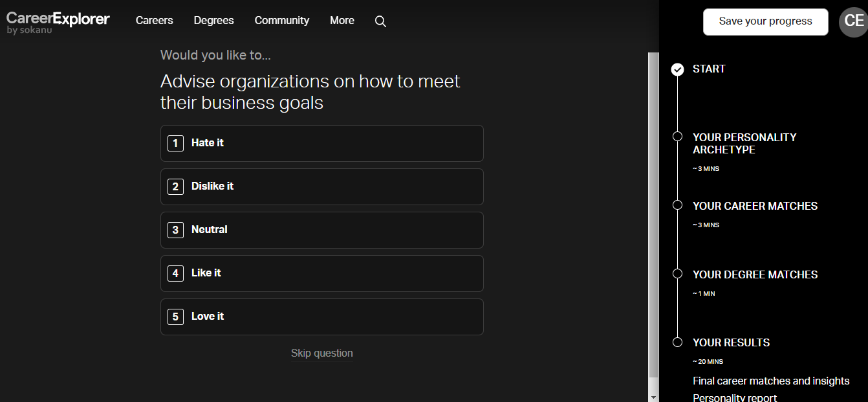Click the search magnifier icon
Screen dimensions: 868x402
click(380, 21)
